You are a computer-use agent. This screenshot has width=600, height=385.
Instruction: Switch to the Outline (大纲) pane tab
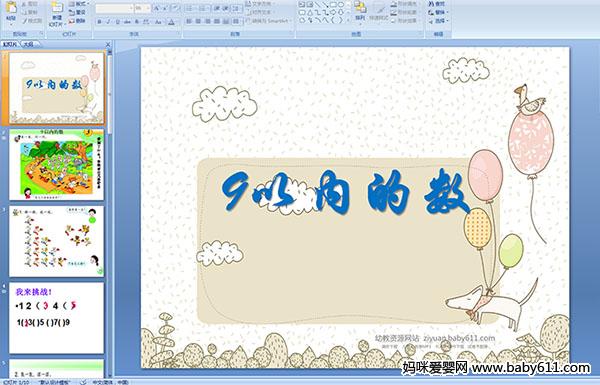28,44
